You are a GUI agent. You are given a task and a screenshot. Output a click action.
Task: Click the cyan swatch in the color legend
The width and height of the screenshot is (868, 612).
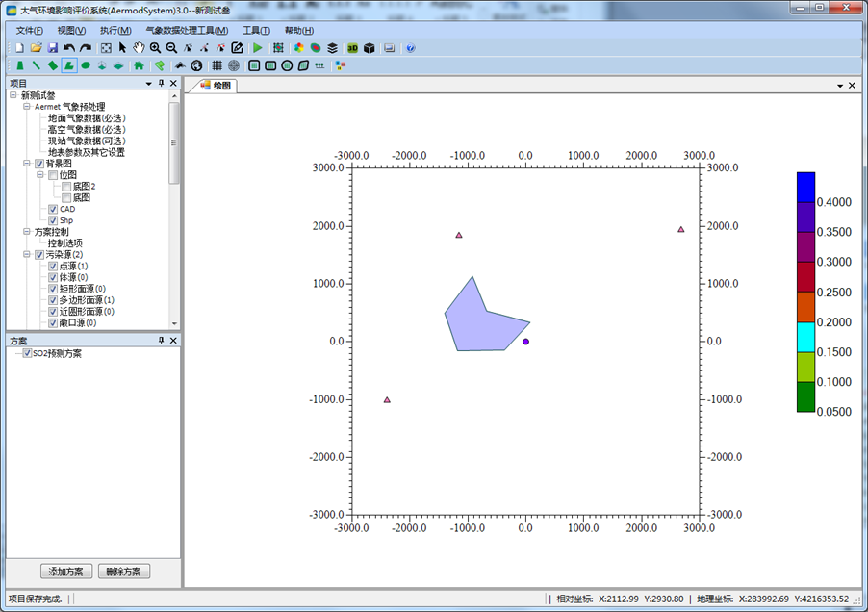pyautogui.click(x=805, y=337)
